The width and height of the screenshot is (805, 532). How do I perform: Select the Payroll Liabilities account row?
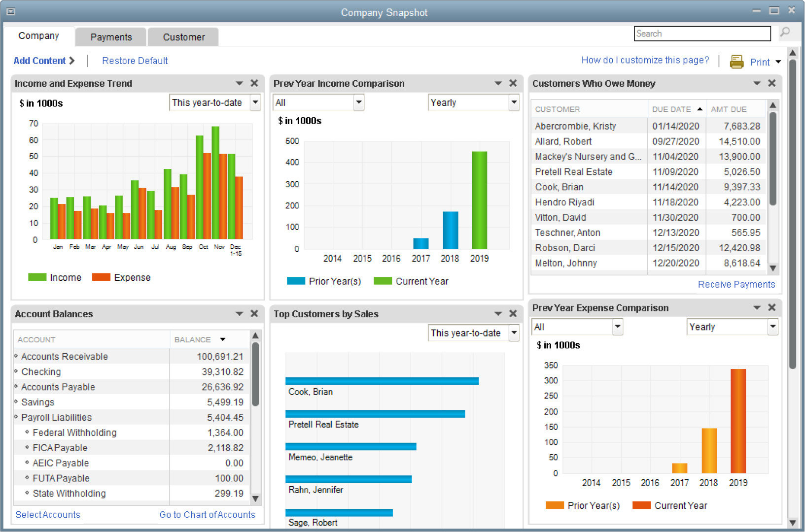click(x=131, y=417)
